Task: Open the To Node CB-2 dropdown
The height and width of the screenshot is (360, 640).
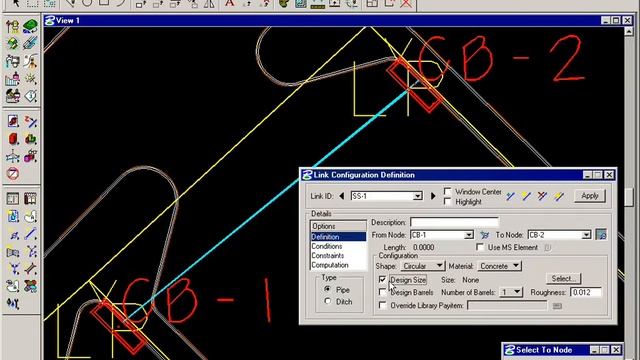Action: (586, 235)
